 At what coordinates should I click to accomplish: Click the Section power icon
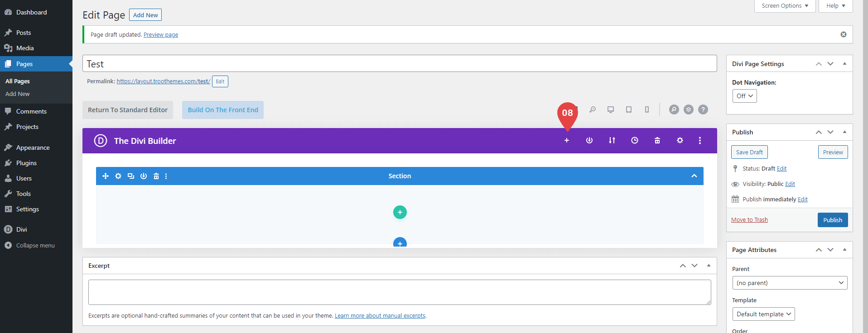[144, 176]
